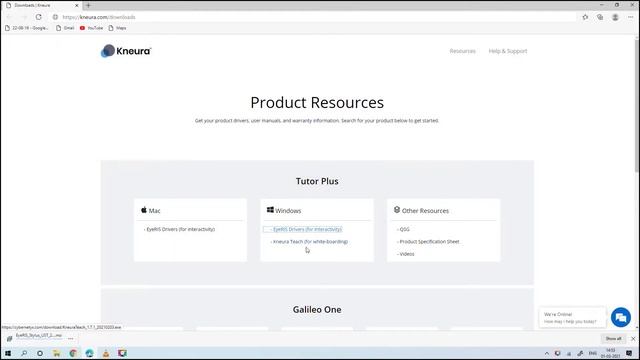Expand the system tray hidden icons chevron
640x360 pixels.
tap(547, 353)
